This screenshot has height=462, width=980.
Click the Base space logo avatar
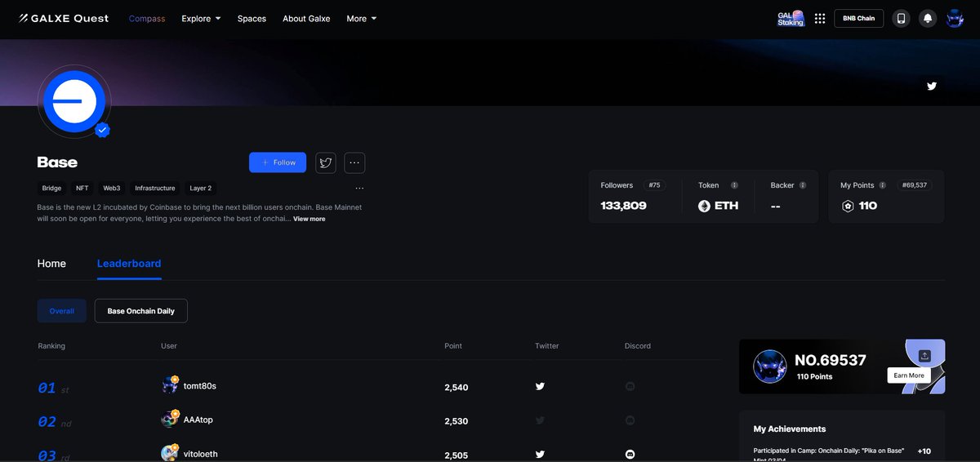pos(74,101)
